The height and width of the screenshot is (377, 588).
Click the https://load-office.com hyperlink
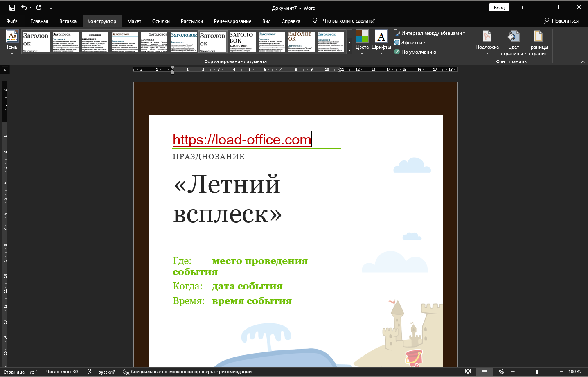[x=242, y=140]
